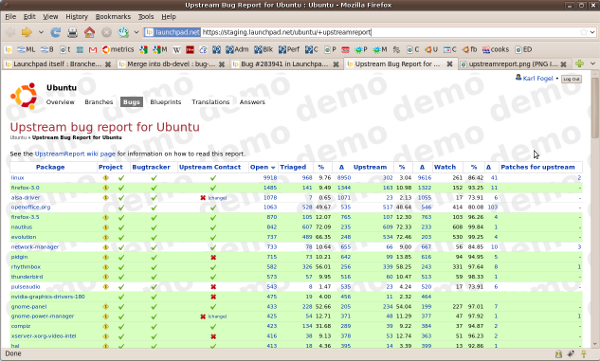Open the back/forward history dropdown arrow
Screen dimensions: 600x361
[x=41, y=32]
